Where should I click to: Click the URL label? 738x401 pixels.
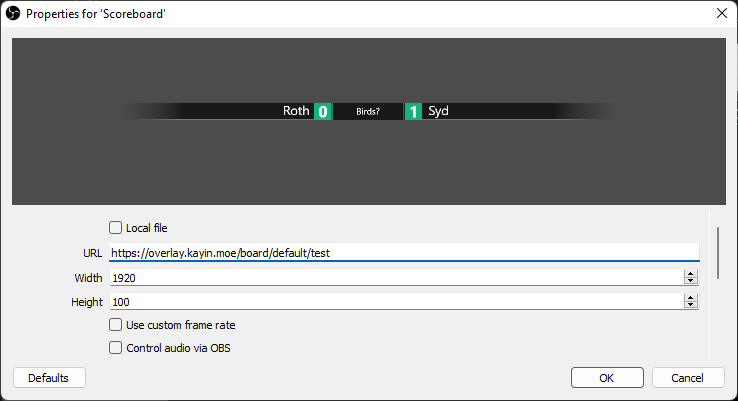point(92,253)
